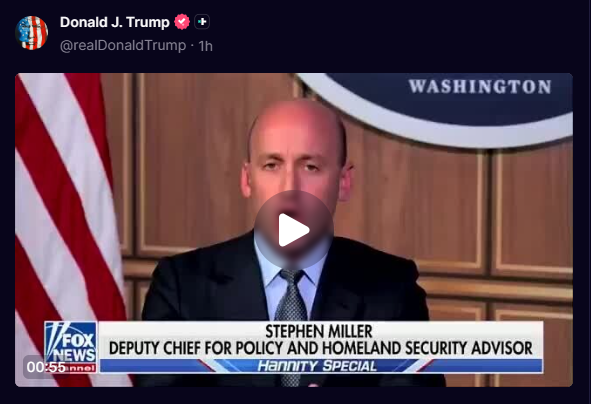591x404 pixels.
Task: Click the plus badge beside the verified checkmark
Action: coord(202,22)
